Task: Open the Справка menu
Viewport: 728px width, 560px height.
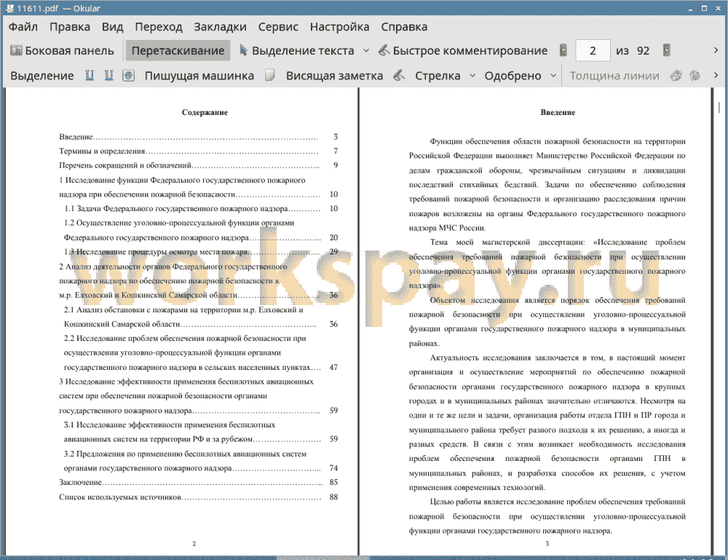Action: (x=404, y=27)
